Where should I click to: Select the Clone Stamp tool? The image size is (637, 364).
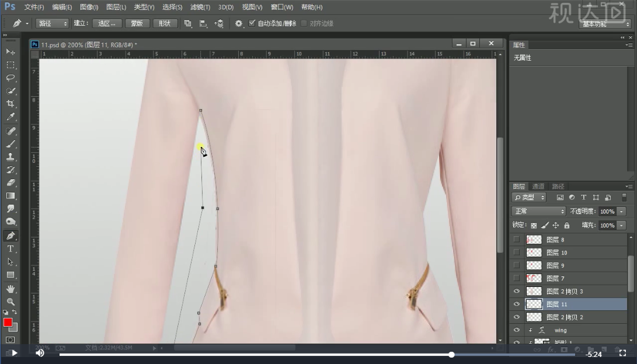tap(11, 157)
